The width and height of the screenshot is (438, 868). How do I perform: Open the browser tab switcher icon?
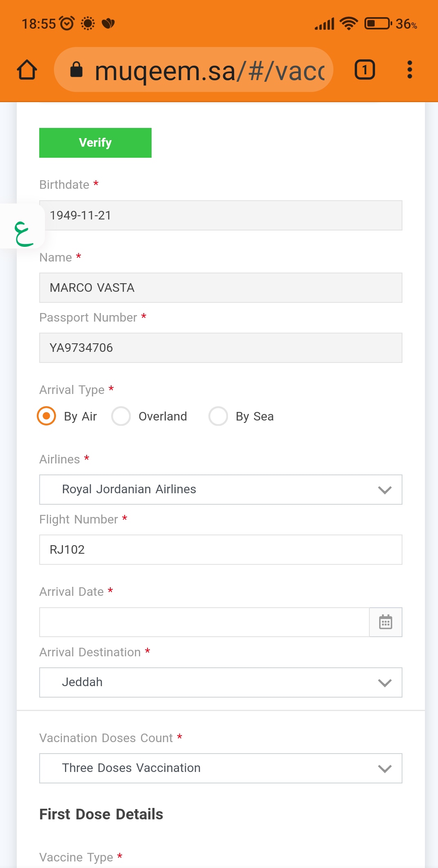[x=364, y=69]
